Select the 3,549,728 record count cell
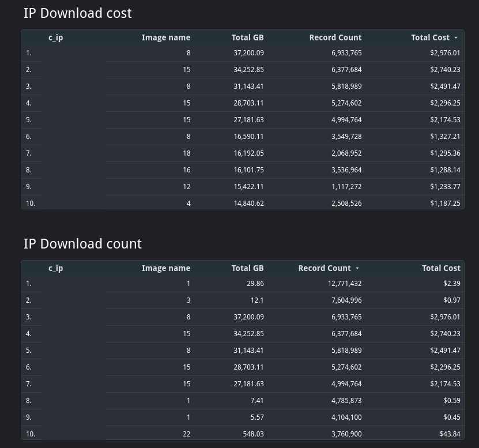479x448 pixels. pyautogui.click(x=346, y=137)
